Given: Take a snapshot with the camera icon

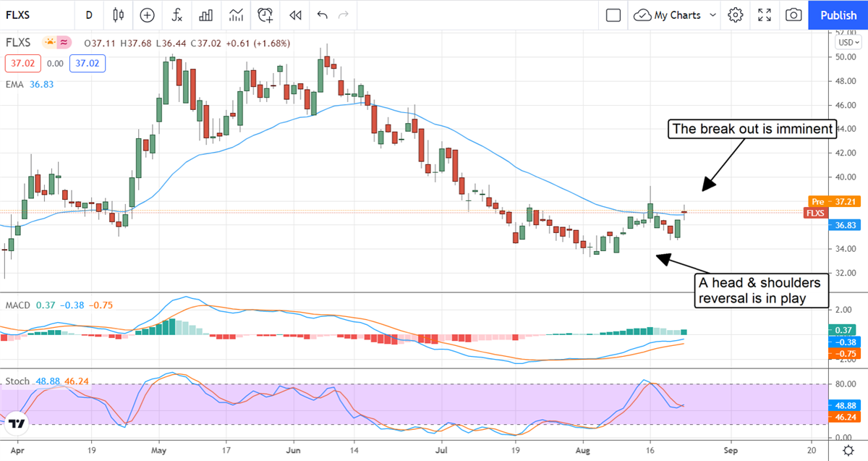Looking at the screenshot, I should (793, 14).
